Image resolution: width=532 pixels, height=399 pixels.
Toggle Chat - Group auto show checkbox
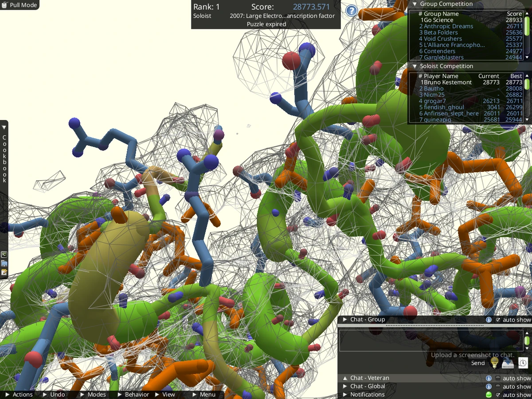498,319
